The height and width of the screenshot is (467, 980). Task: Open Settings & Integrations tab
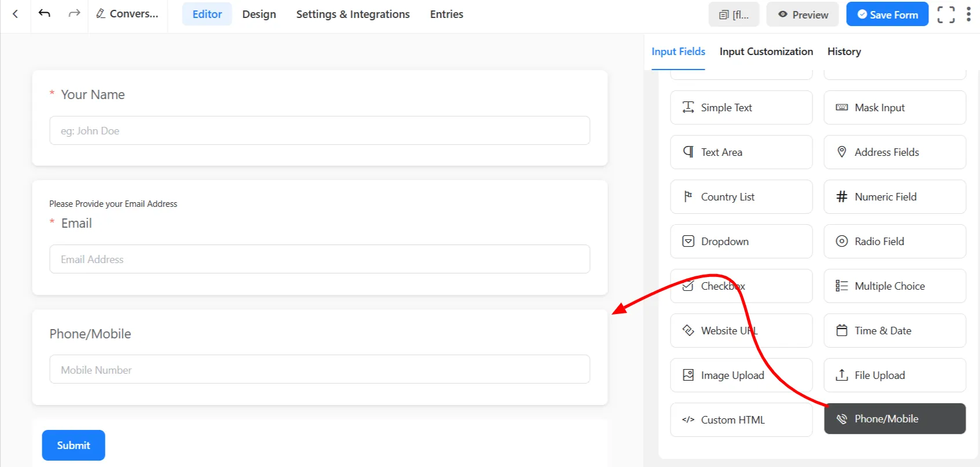coord(352,14)
